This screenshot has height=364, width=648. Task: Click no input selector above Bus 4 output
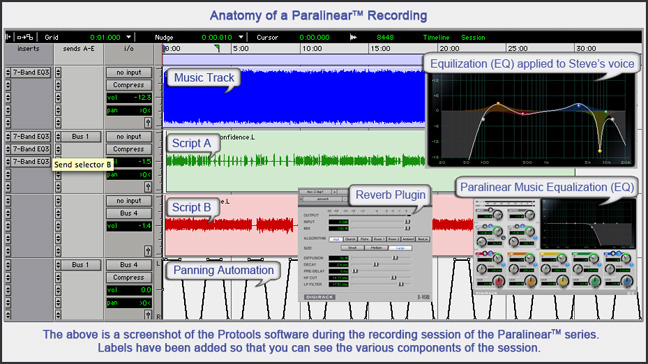[129, 201]
